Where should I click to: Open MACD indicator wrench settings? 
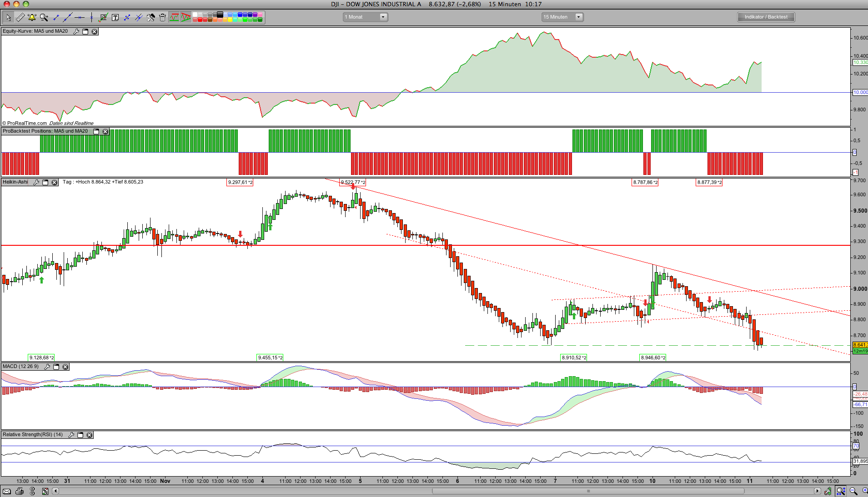[x=47, y=367]
